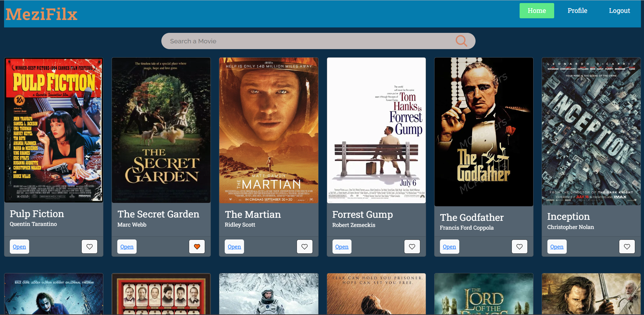Click heart icon for The Godfather
The image size is (644, 315).
[x=519, y=247]
